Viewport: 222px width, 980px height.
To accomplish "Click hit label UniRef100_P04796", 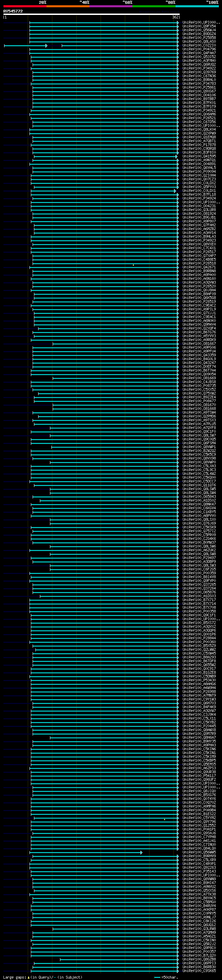I will point(199,49).
